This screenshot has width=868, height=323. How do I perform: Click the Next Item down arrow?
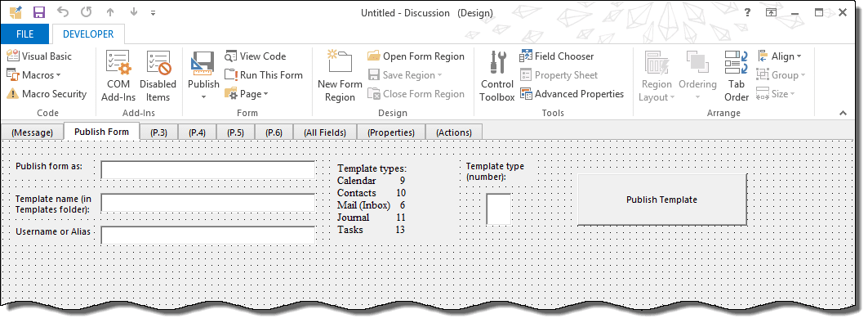tap(133, 13)
